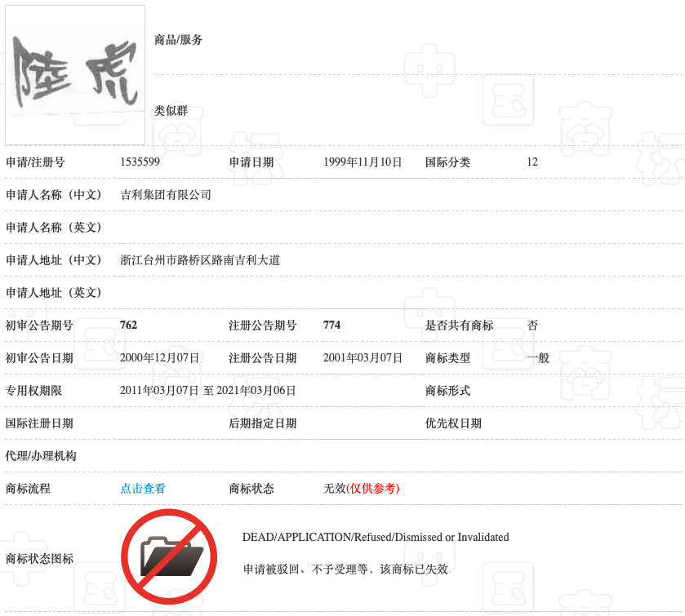Click the red prohibited folder status icon
Screen dimensions: 685x616
tap(169, 556)
